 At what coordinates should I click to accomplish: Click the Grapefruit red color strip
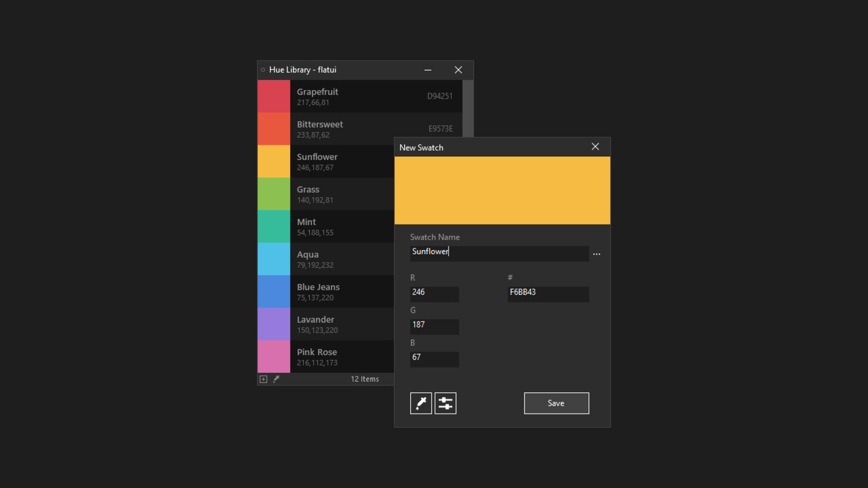pos(273,96)
